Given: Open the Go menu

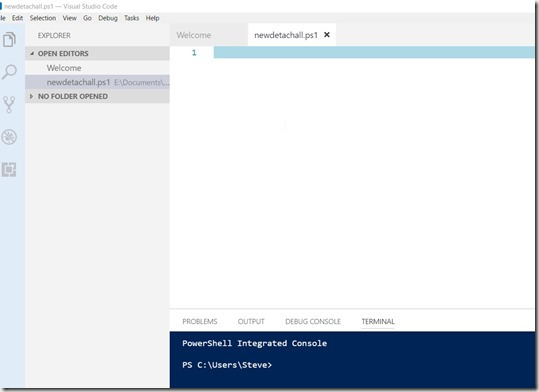Looking at the screenshot, I should point(87,18).
